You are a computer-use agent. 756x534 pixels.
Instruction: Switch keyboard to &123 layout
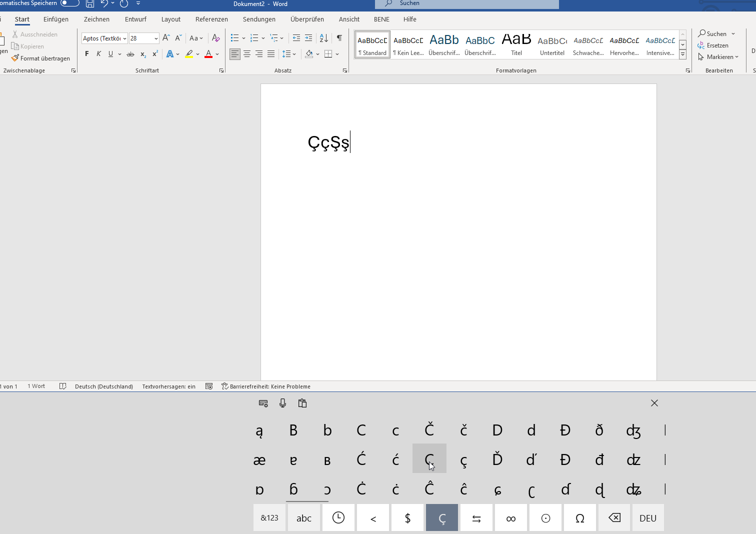(269, 517)
